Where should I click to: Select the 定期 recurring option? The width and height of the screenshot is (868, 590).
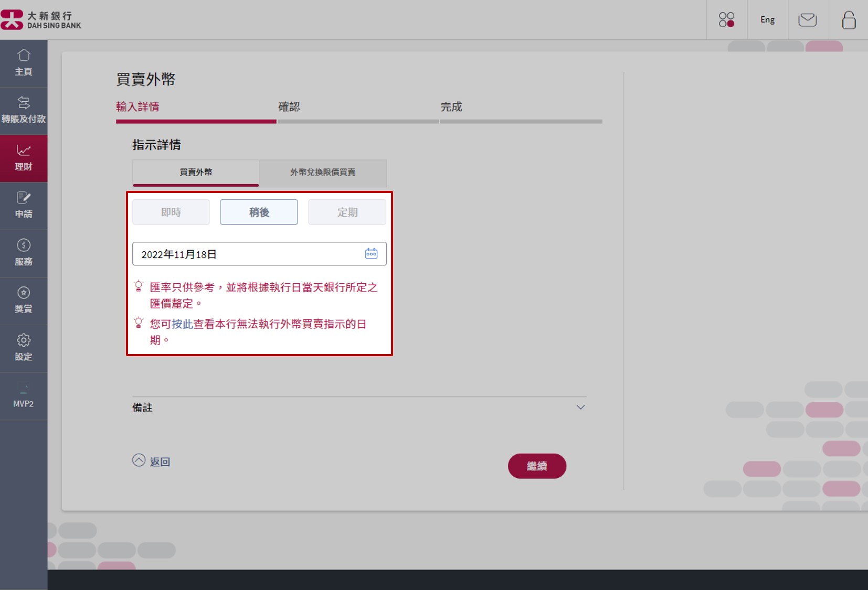click(347, 212)
